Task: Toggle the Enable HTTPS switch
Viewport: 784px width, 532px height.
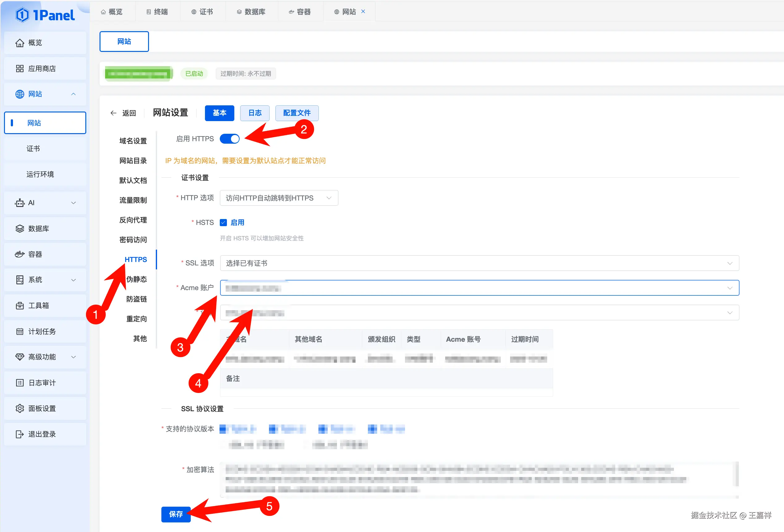Action: [x=229, y=139]
